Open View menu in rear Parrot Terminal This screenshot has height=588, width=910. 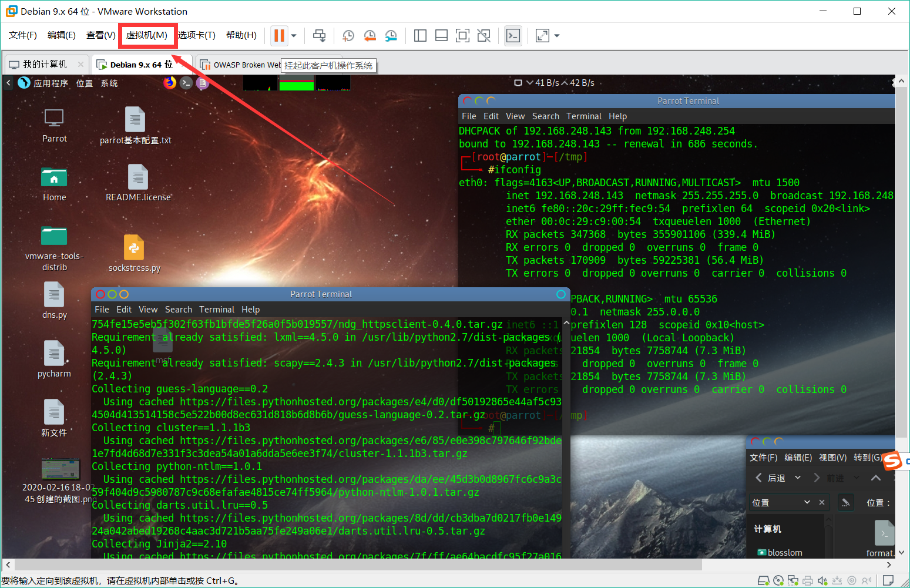pos(515,116)
